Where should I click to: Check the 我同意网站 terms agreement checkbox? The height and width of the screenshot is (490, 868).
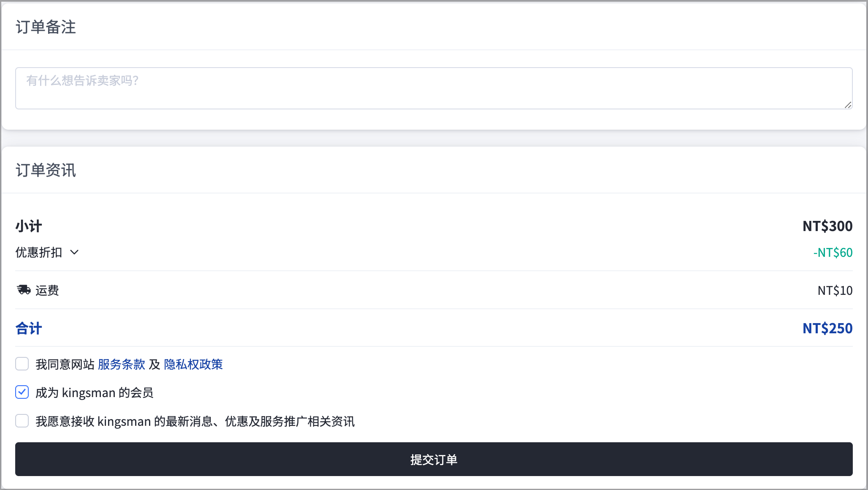(22, 364)
